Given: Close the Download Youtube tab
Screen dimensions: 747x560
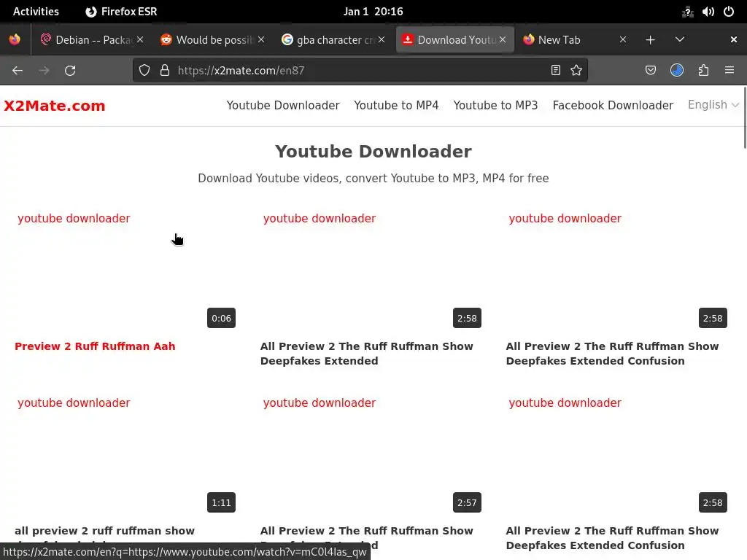Looking at the screenshot, I should [503, 39].
